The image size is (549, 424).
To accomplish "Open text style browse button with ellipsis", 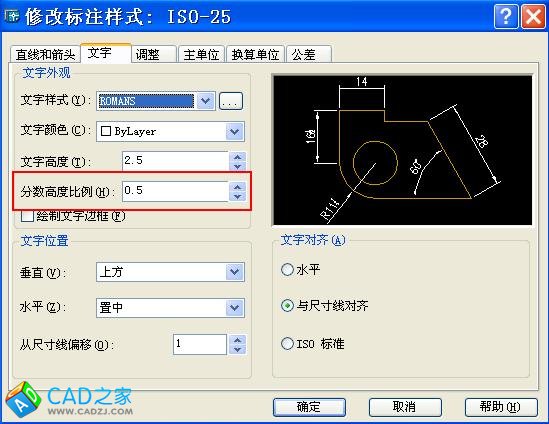I will coord(231,101).
